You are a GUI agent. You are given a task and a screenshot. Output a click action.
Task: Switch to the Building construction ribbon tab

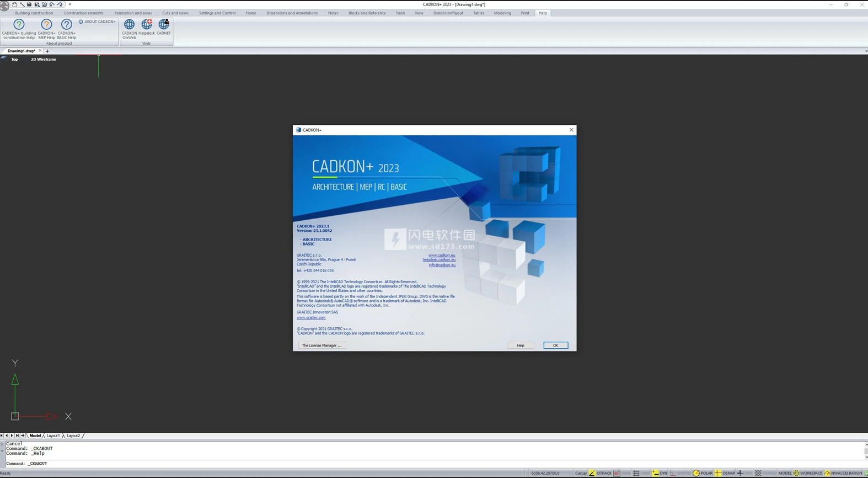tap(34, 13)
